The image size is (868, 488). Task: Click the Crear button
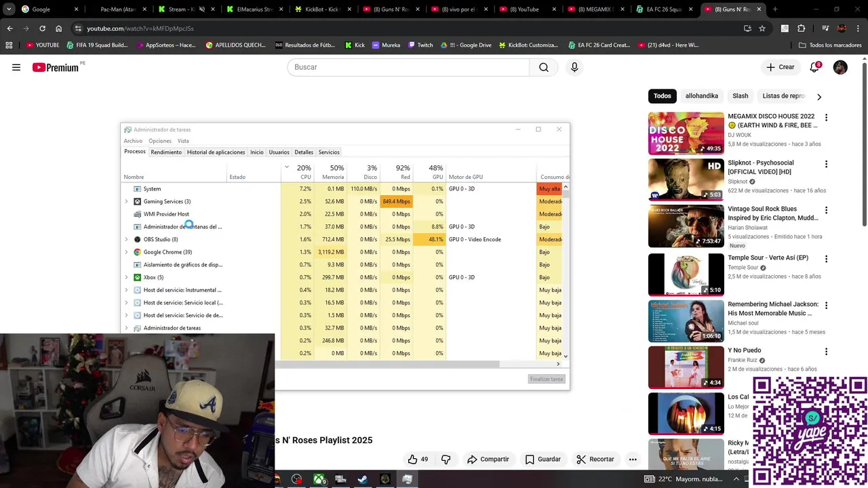(781, 67)
